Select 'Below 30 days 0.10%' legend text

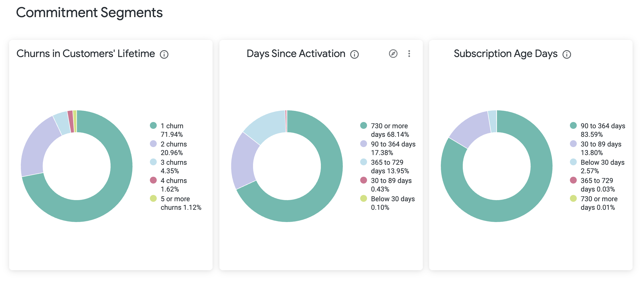click(x=393, y=203)
